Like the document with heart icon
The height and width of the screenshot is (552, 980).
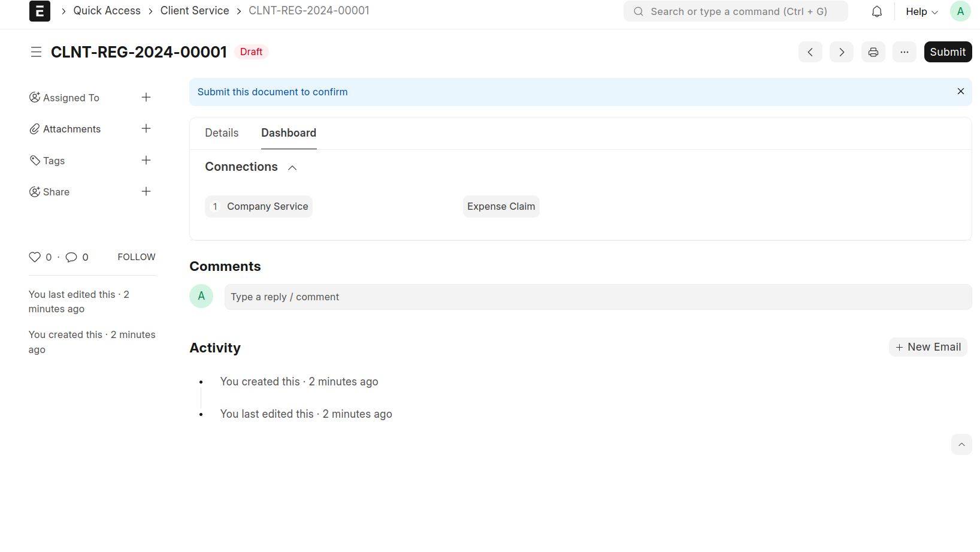click(x=35, y=257)
